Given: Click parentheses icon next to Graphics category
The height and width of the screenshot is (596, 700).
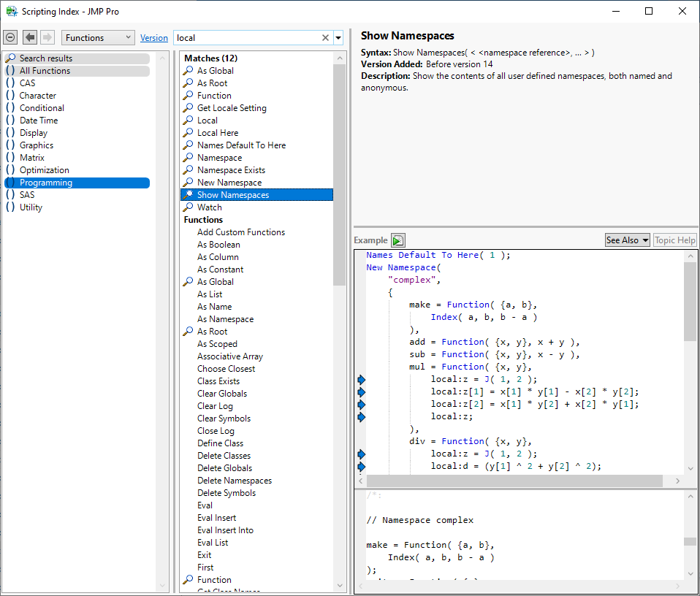Looking at the screenshot, I should 10,145.
